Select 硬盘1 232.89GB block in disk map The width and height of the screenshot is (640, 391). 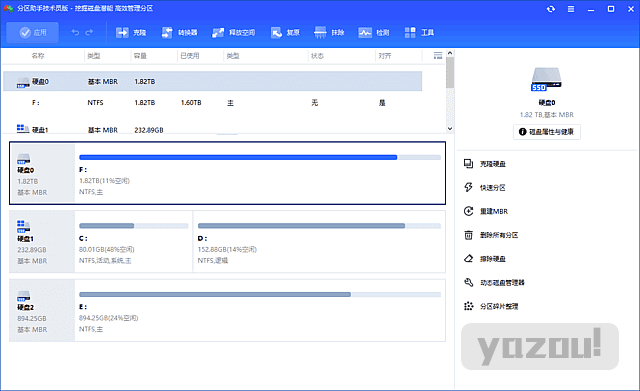click(42, 242)
